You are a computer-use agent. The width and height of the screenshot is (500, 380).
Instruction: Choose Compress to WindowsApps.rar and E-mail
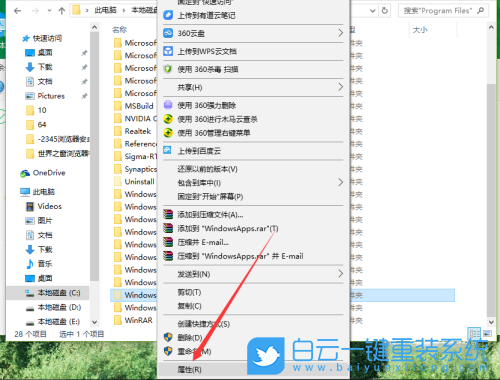253,256
